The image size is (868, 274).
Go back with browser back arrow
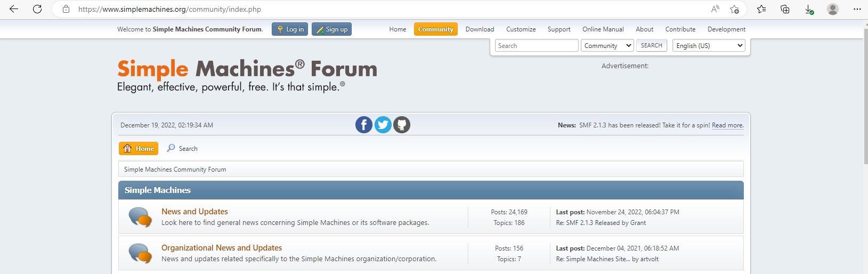(x=14, y=9)
